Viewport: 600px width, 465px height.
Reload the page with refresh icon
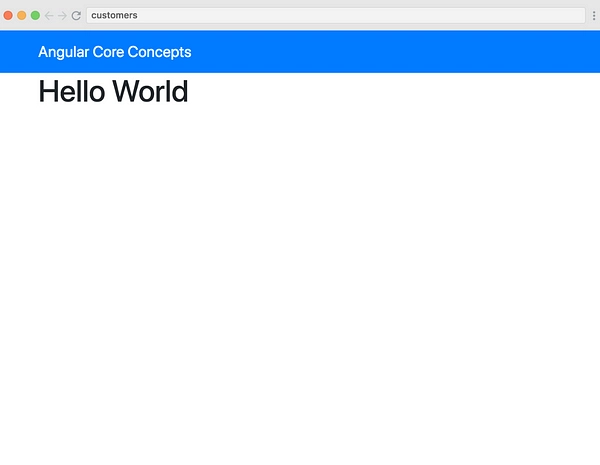[x=76, y=16]
